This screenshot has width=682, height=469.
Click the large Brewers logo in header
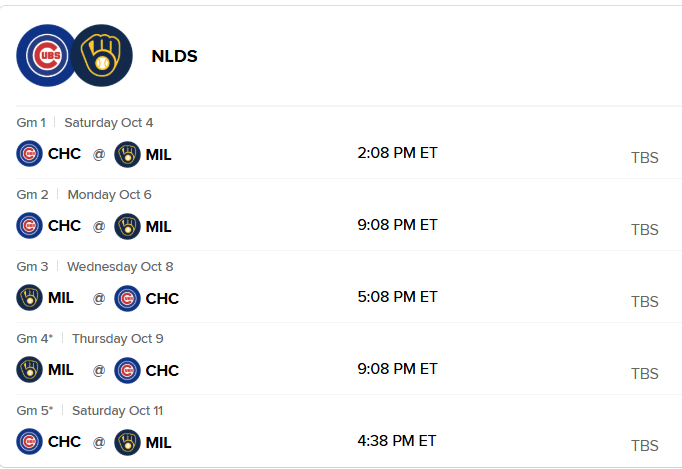(102, 55)
